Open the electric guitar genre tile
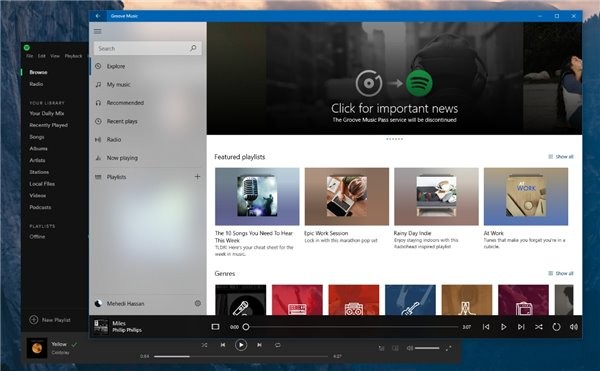Screen dimensions: 600x371 pyautogui.click(x=410, y=300)
